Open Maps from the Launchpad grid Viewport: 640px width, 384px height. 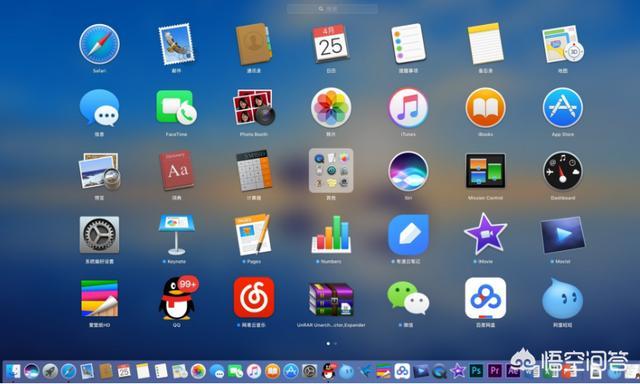coord(562,44)
